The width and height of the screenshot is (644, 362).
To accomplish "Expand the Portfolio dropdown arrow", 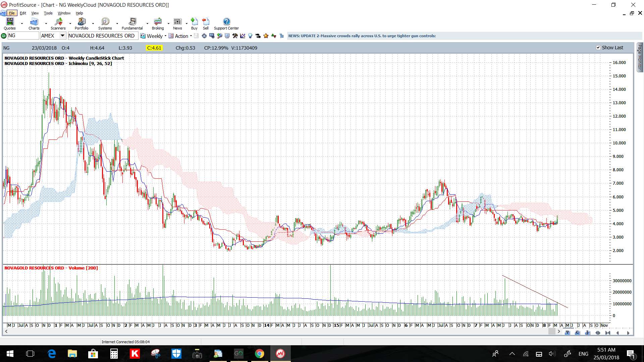I will tap(93, 24).
